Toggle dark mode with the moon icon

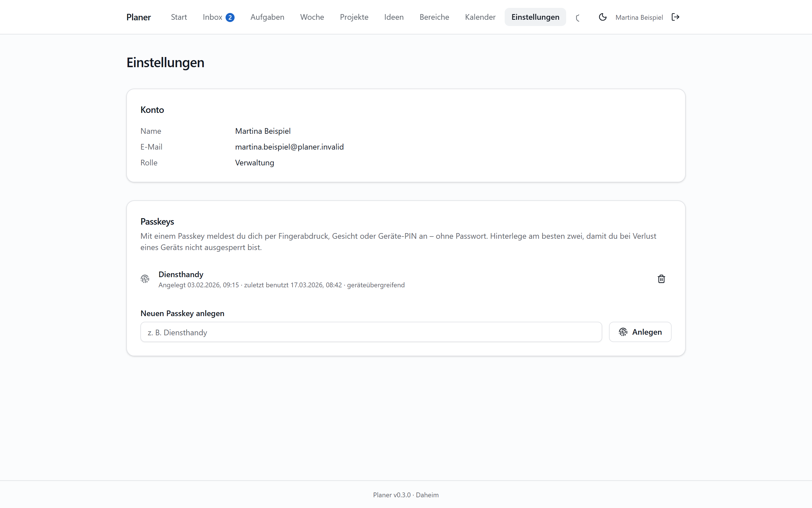pyautogui.click(x=603, y=17)
